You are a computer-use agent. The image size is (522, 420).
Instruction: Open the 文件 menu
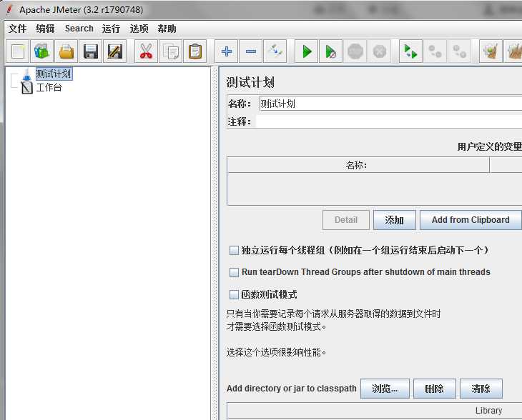[17, 29]
